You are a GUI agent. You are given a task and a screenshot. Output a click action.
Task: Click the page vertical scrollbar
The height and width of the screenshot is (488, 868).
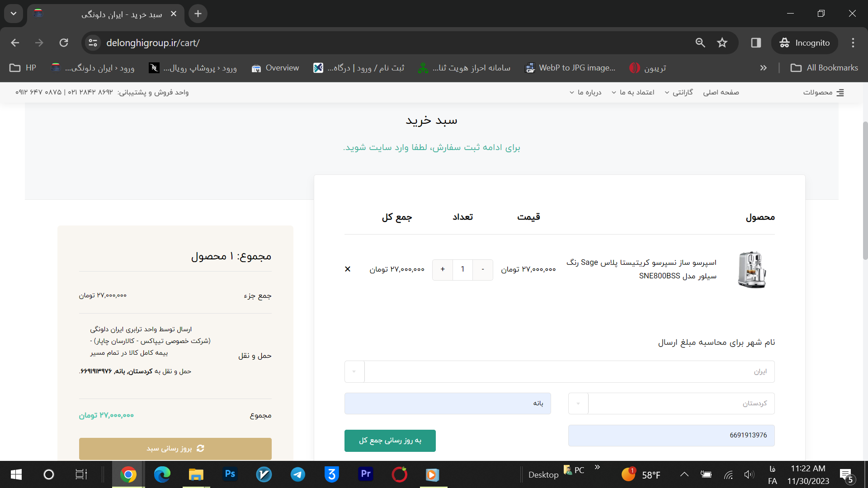865,190
